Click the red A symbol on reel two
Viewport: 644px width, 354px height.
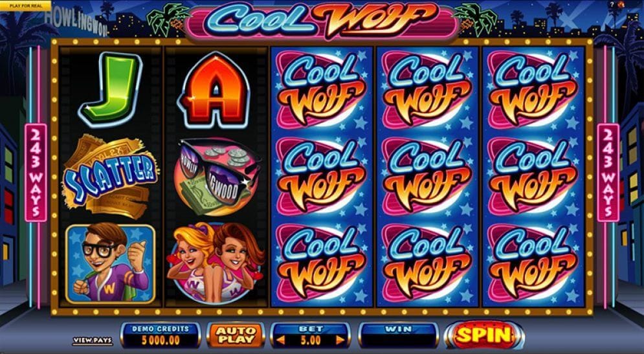click(x=214, y=89)
